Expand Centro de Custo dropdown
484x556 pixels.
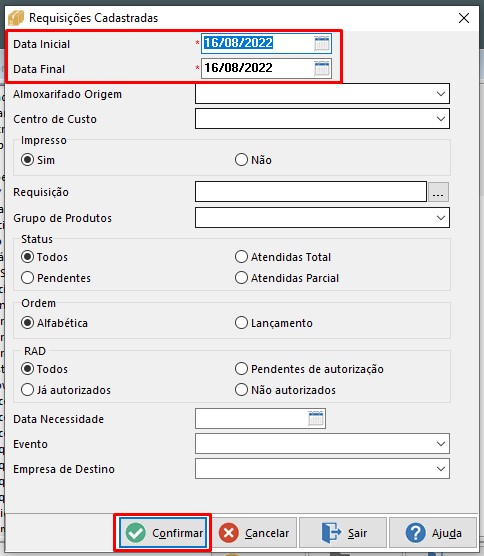pyautogui.click(x=441, y=118)
